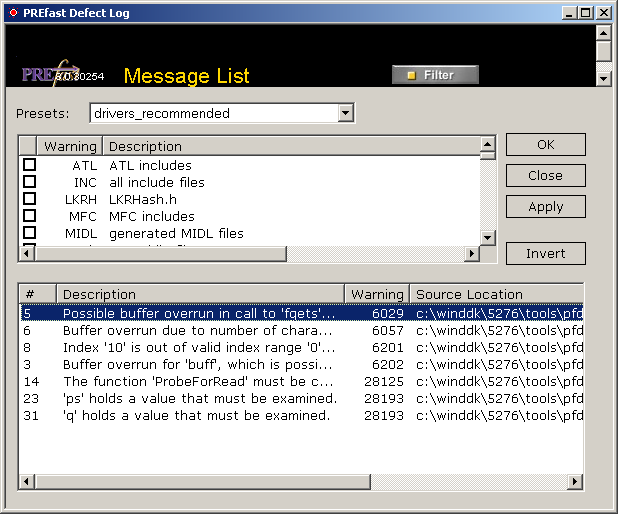
Task: Click the Apply button
Action: tap(546, 207)
